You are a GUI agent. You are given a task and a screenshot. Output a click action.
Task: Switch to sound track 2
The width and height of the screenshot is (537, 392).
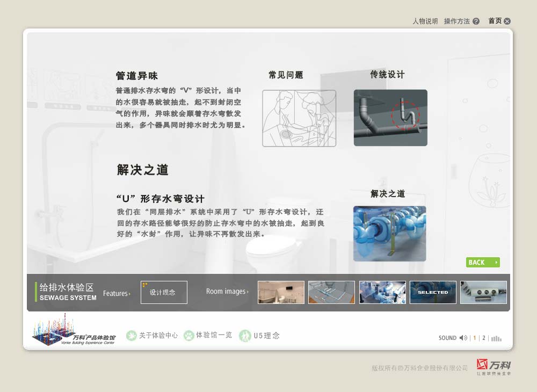tap(483, 338)
